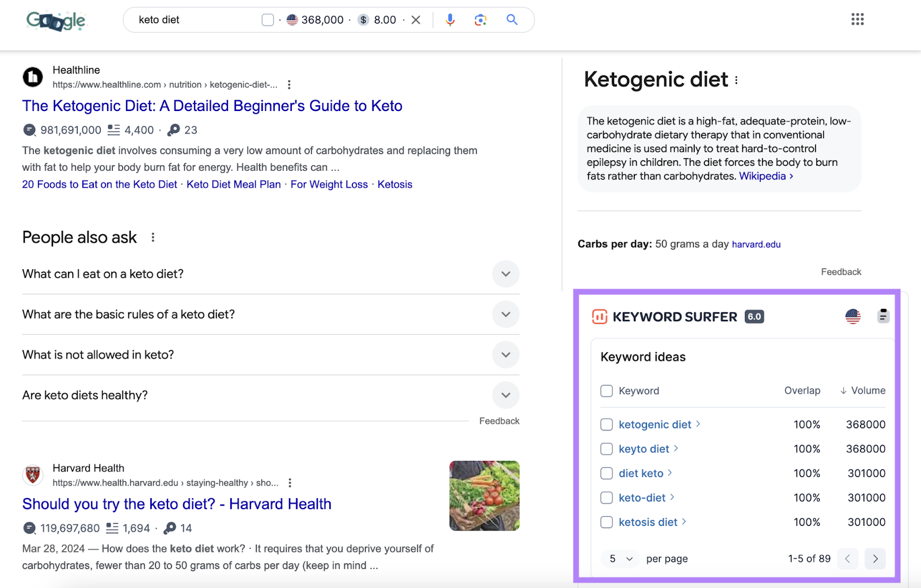
Task: Open Keyword Surfer clipboard icon
Action: [x=883, y=316]
